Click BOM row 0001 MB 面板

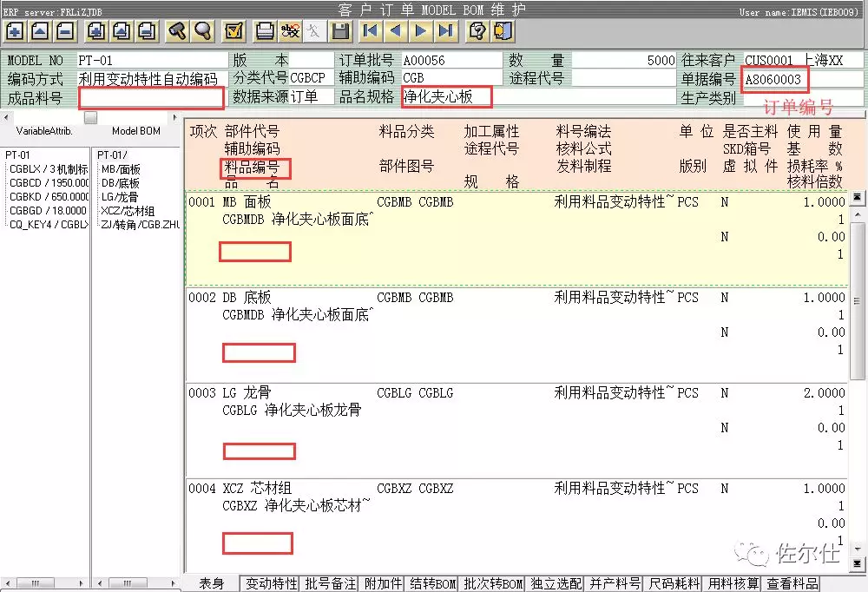(x=516, y=239)
